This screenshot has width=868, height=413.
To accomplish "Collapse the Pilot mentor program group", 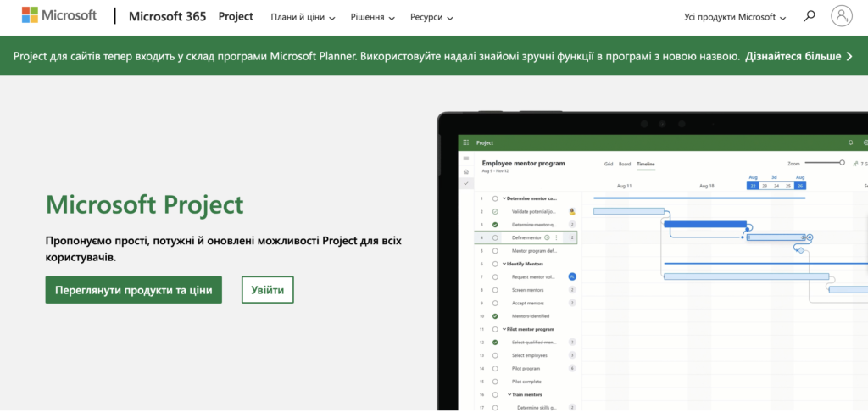I will 504,329.
